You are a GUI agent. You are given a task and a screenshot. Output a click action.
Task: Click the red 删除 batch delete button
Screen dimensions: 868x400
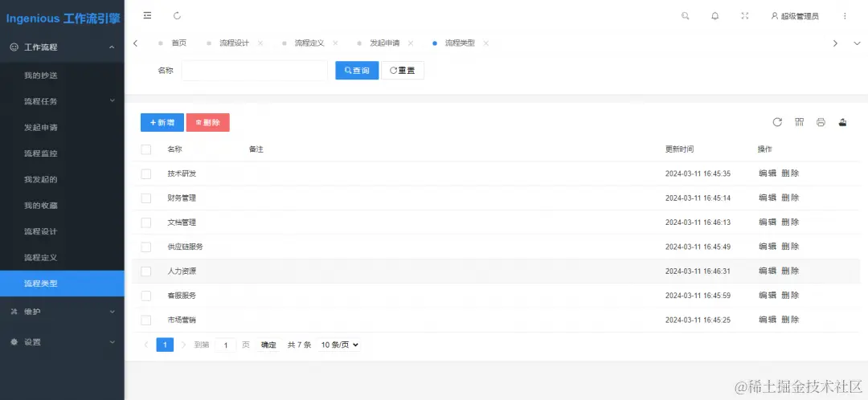tap(208, 123)
